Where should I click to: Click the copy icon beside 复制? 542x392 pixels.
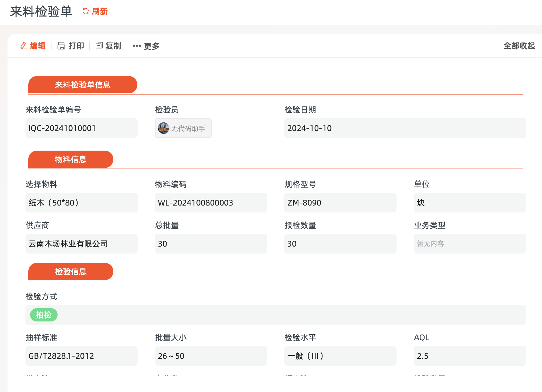(99, 46)
